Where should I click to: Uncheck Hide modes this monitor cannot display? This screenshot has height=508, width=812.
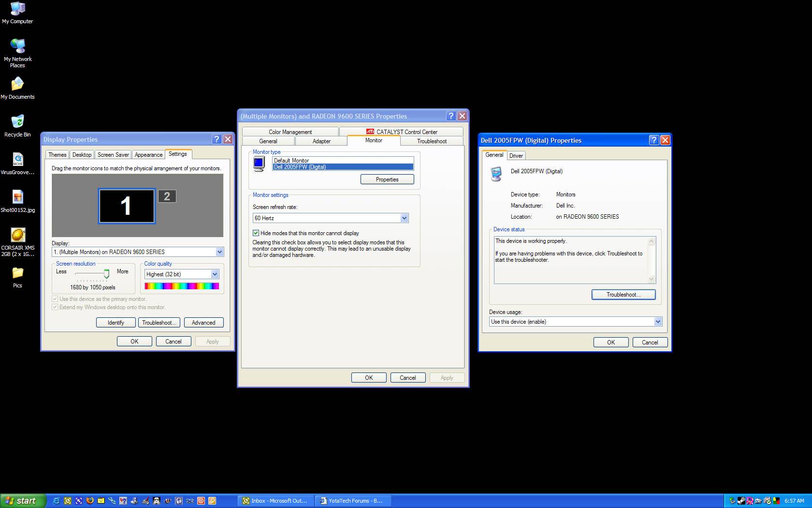[x=256, y=233]
